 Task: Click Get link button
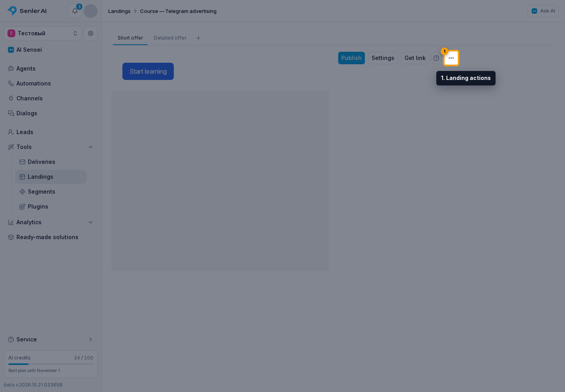415,58
